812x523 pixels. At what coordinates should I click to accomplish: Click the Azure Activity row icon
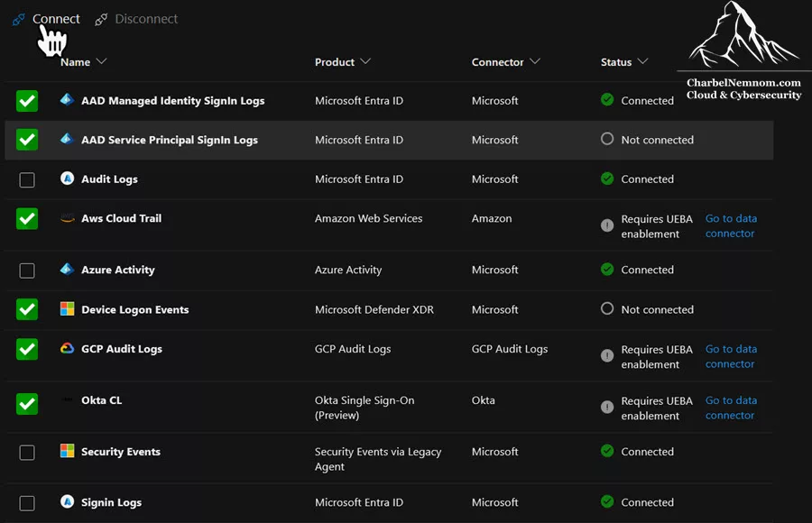(67, 269)
